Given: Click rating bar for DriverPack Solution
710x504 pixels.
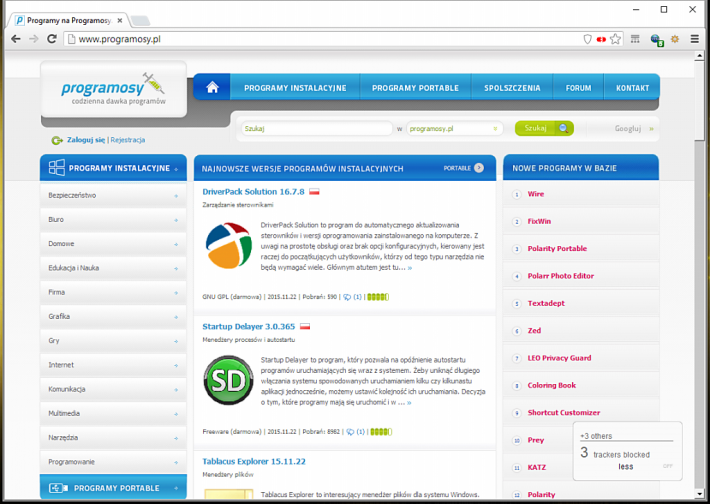Looking at the screenshot, I should click(378, 297).
